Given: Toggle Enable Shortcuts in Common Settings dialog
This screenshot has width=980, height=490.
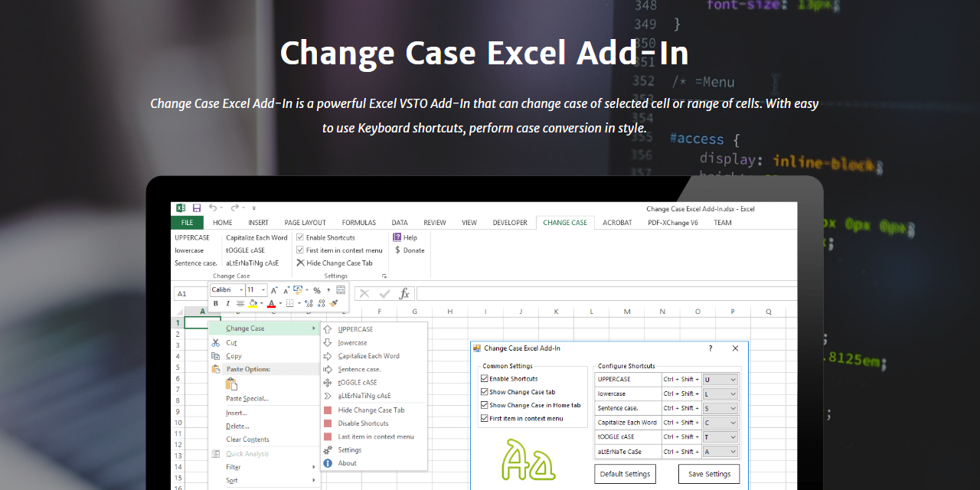Looking at the screenshot, I should (484, 378).
